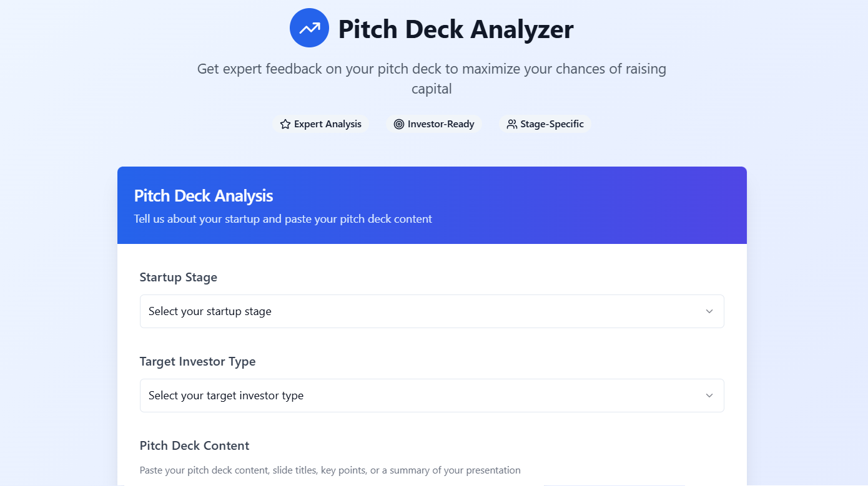Viewport: 868px width, 486px height.
Task: Click the Pitch Deck Analysis card heading
Action: pos(204,196)
